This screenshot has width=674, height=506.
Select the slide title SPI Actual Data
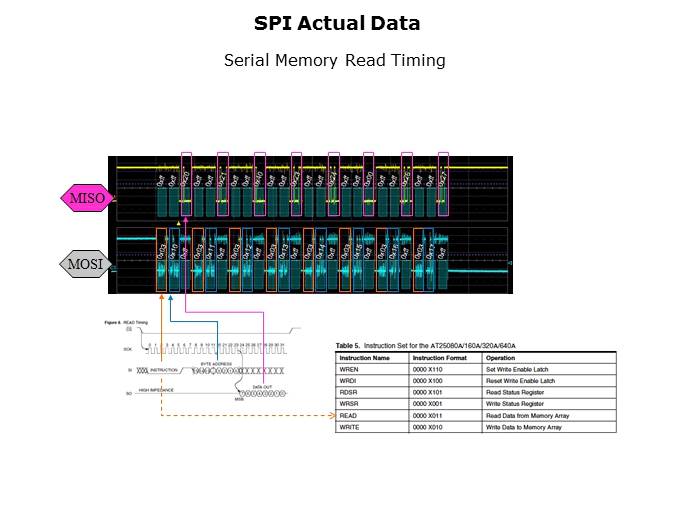[336, 23]
